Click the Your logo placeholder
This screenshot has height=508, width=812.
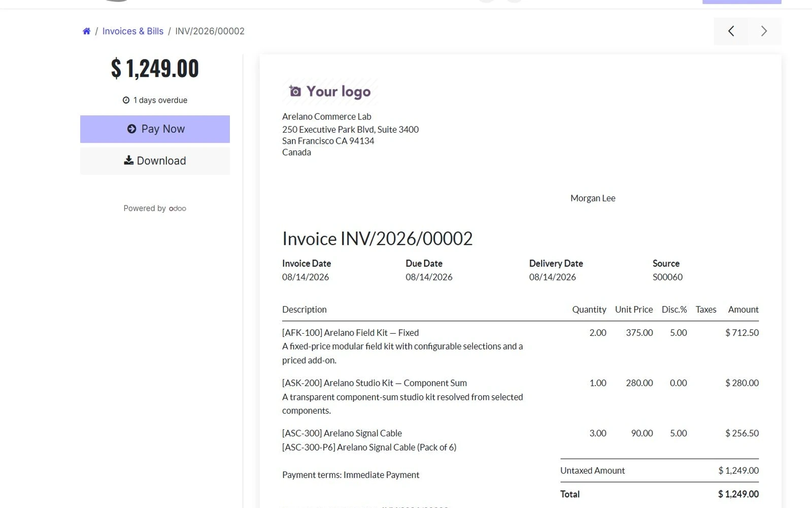[x=330, y=91]
